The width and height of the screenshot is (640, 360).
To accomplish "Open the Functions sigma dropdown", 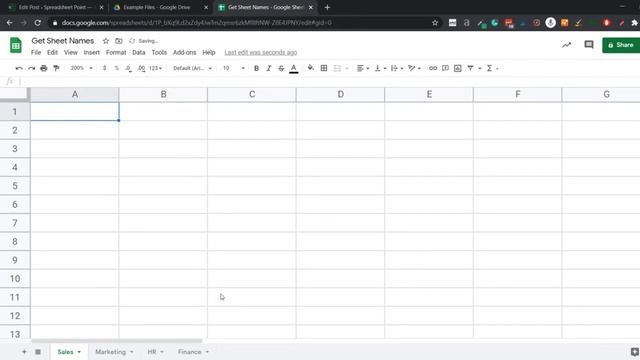I will pos(492,68).
